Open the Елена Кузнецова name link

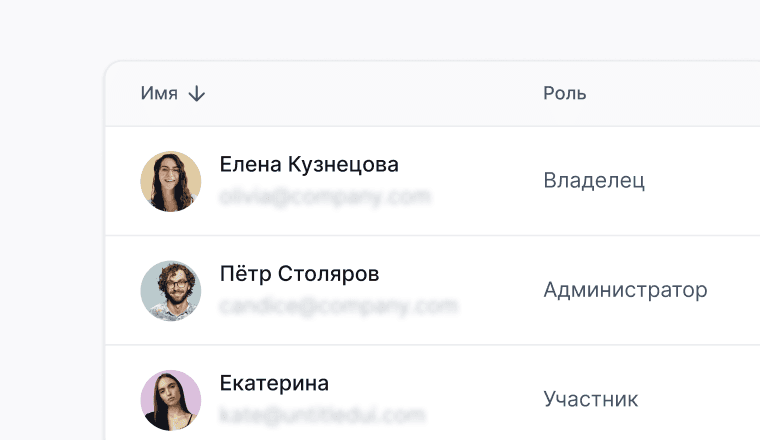pos(308,165)
